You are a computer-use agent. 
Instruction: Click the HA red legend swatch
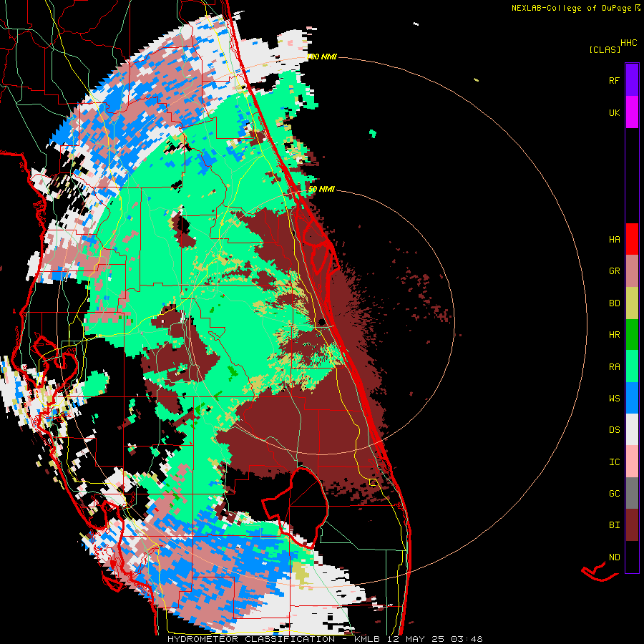632,239
